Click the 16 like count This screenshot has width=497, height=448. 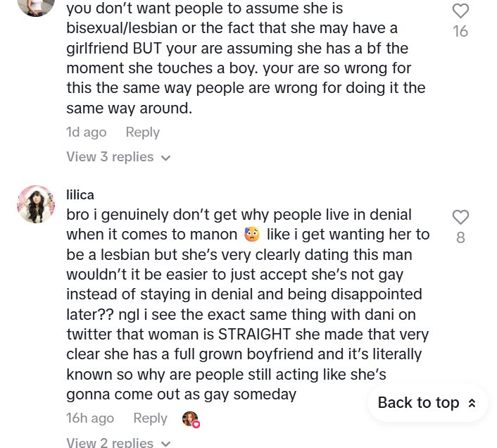pos(460,31)
